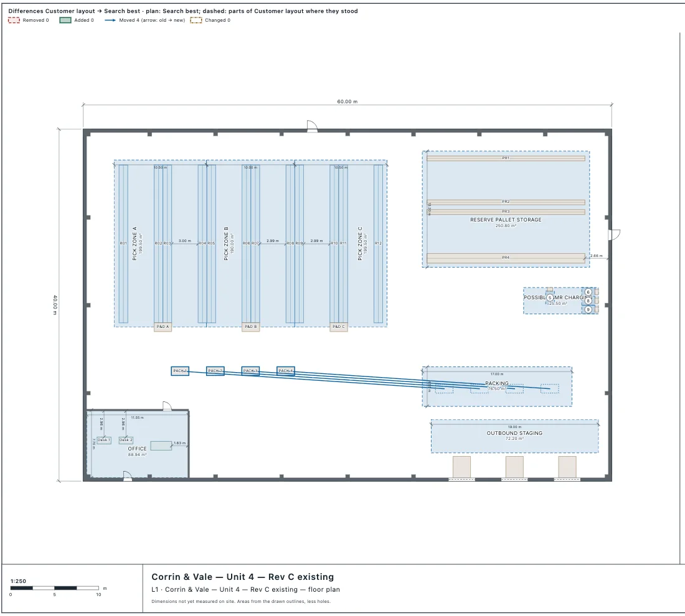Viewport: 685px width, 616px height.
Task: Select the door on the office's top wall
Action: click(167, 406)
